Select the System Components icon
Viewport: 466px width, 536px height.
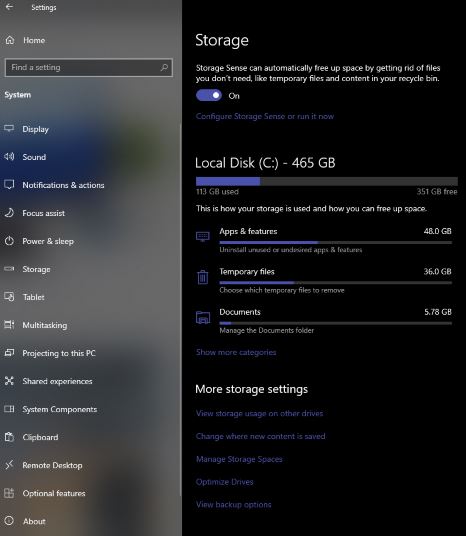9,409
